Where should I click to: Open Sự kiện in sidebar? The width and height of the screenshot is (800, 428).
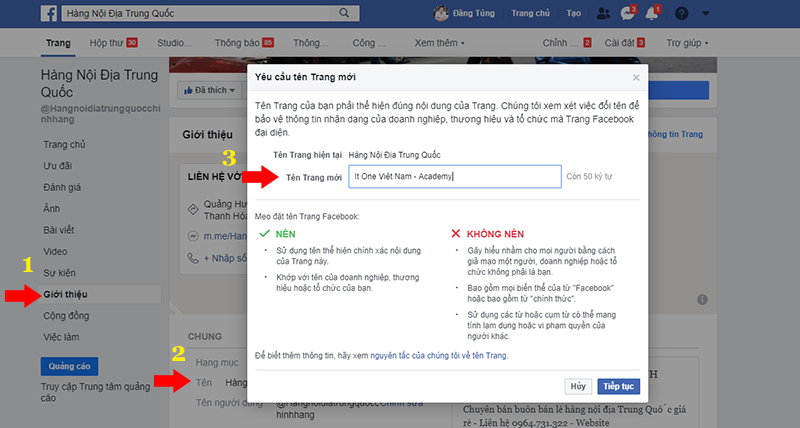click(x=59, y=273)
